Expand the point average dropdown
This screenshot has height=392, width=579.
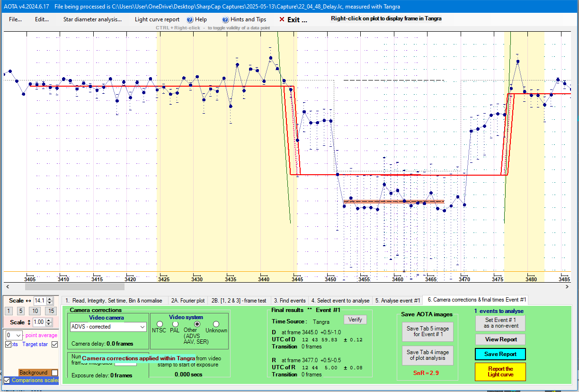(18, 335)
